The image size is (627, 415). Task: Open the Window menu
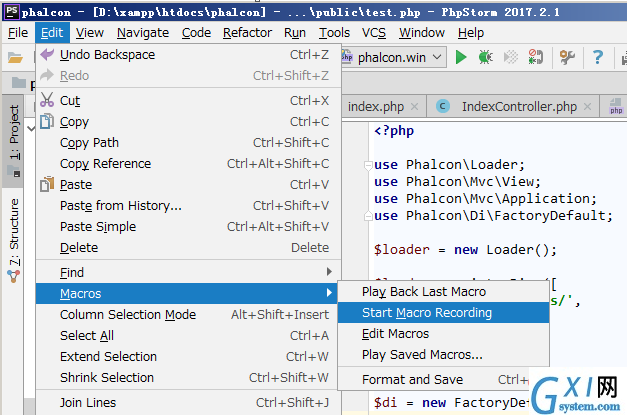tap(422, 32)
